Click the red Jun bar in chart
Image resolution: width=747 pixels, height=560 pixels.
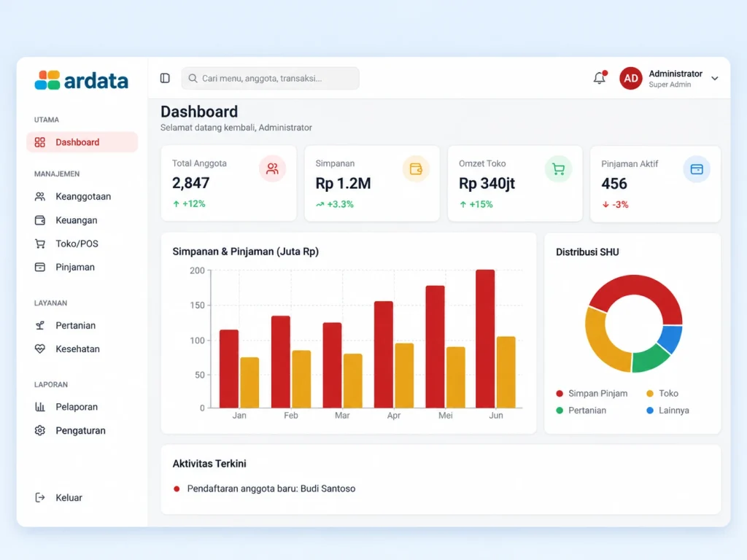485,338
